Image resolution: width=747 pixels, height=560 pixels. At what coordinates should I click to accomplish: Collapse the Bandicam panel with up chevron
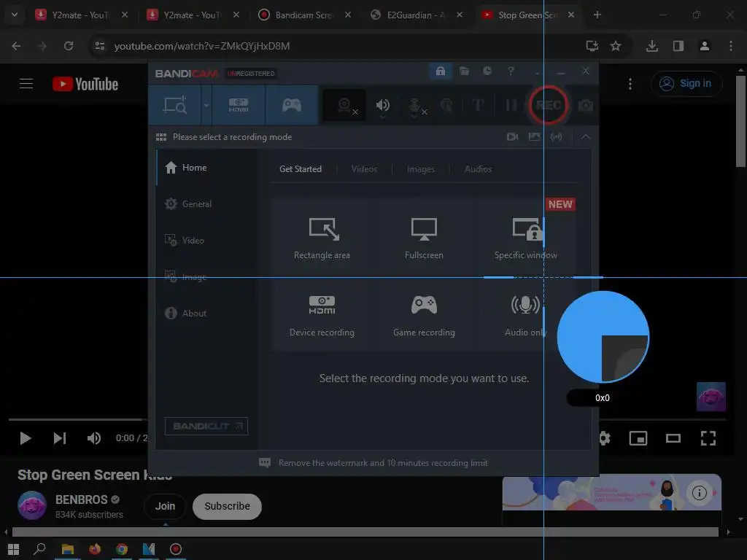coord(586,137)
